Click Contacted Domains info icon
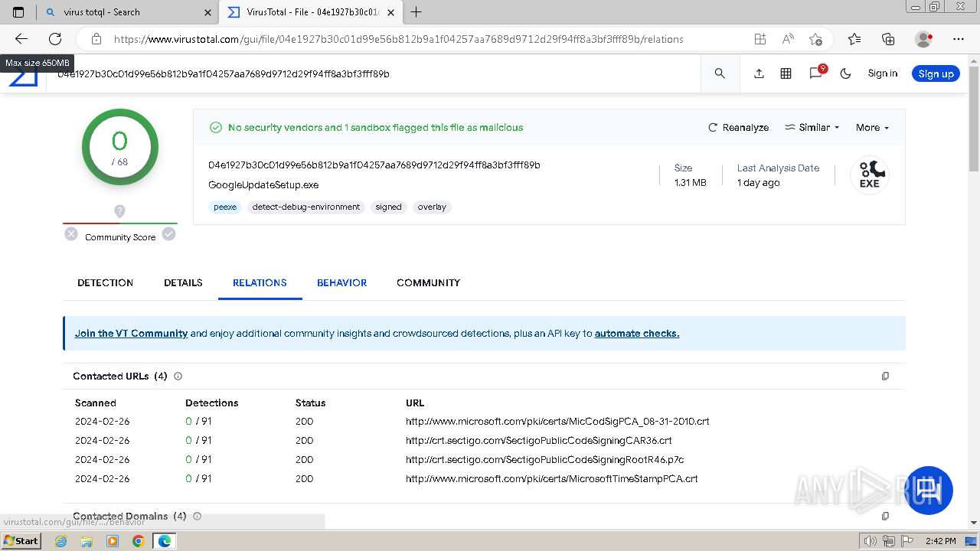This screenshot has width=980, height=551. click(197, 517)
